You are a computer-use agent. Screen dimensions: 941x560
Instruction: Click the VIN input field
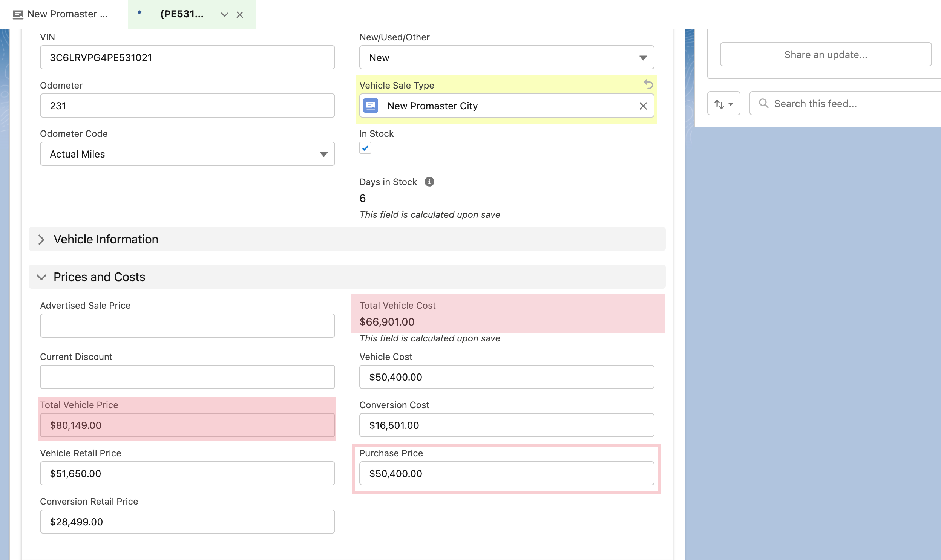(x=187, y=58)
